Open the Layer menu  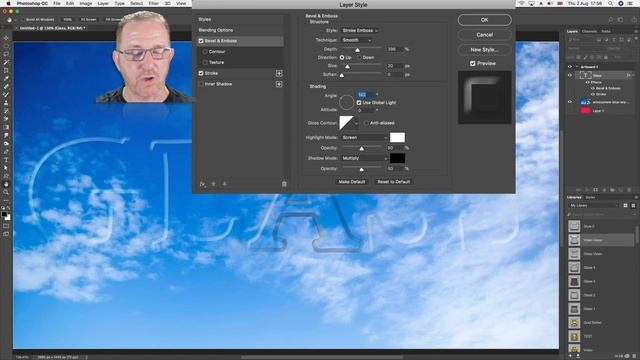[103, 3]
